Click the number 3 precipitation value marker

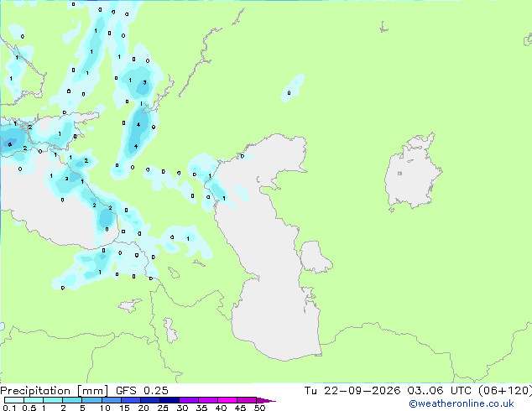click(x=145, y=82)
